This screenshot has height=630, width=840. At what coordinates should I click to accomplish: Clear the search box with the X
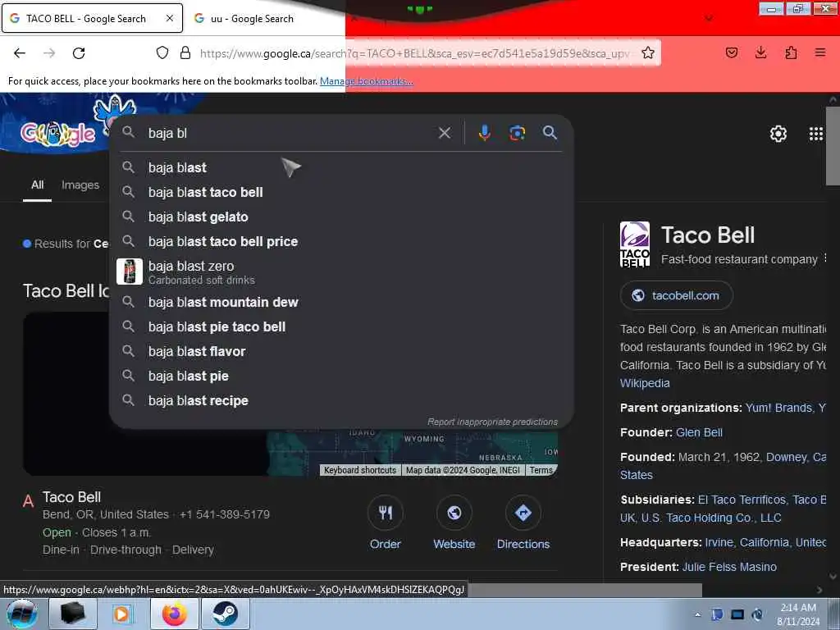pyautogui.click(x=445, y=133)
